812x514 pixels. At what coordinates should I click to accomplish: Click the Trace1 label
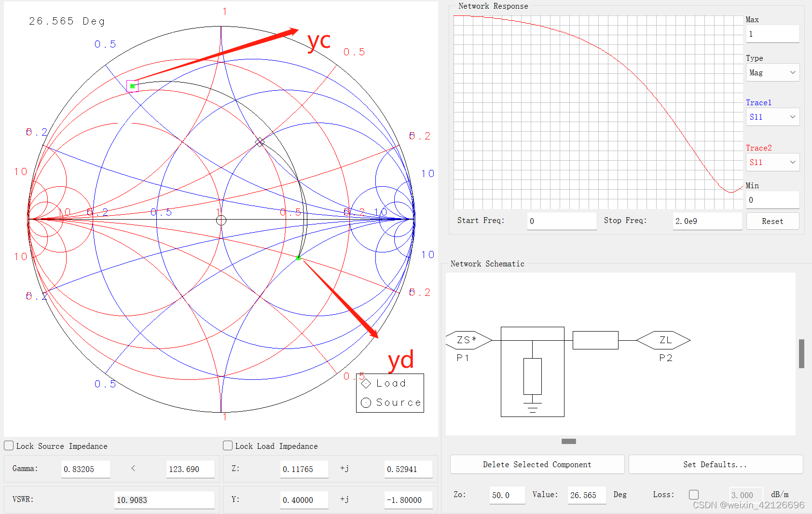pyautogui.click(x=758, y=103)
